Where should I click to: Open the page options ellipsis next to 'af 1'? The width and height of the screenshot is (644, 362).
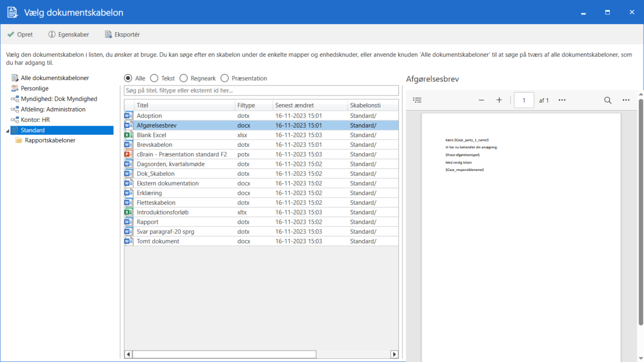[x=562, y=100]
